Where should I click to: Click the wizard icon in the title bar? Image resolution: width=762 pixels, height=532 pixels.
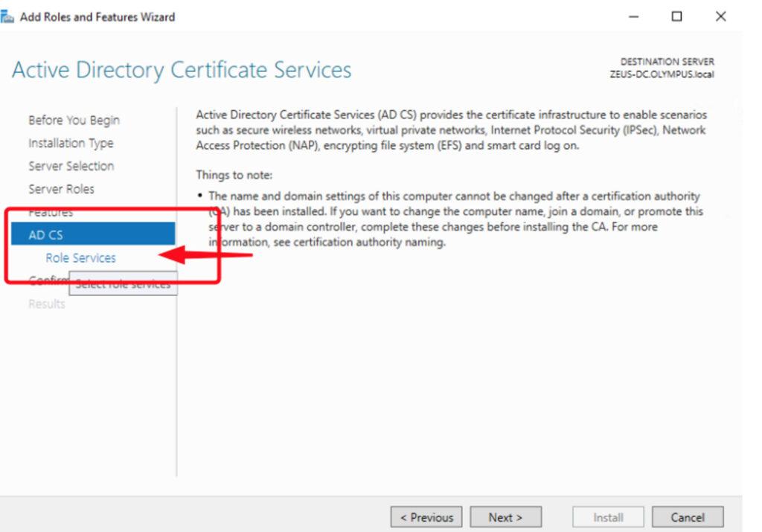(x=8, y=16)
